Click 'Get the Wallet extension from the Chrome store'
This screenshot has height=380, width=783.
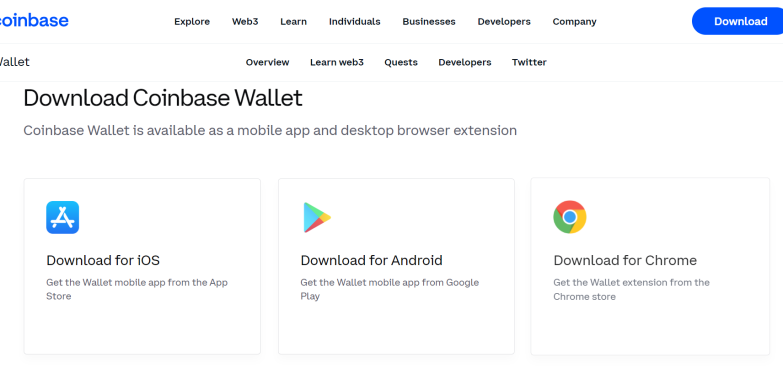pyautogui.click(x=631, y=290)
